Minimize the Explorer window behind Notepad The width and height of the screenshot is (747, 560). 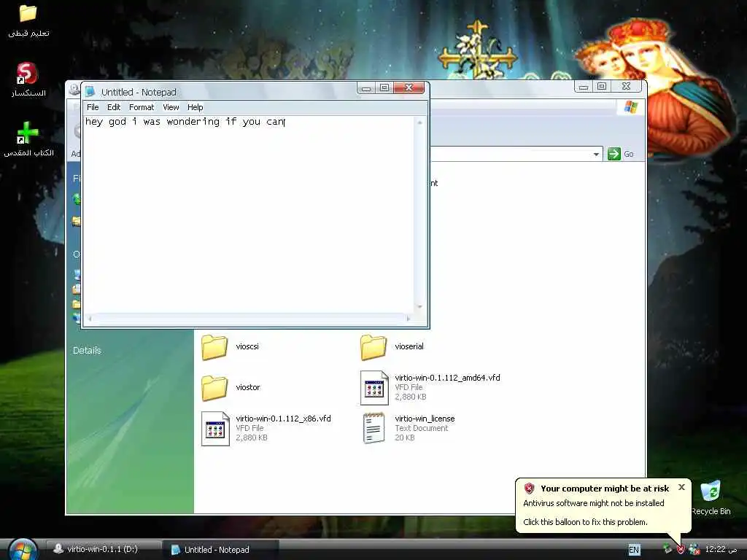point(583,86)
